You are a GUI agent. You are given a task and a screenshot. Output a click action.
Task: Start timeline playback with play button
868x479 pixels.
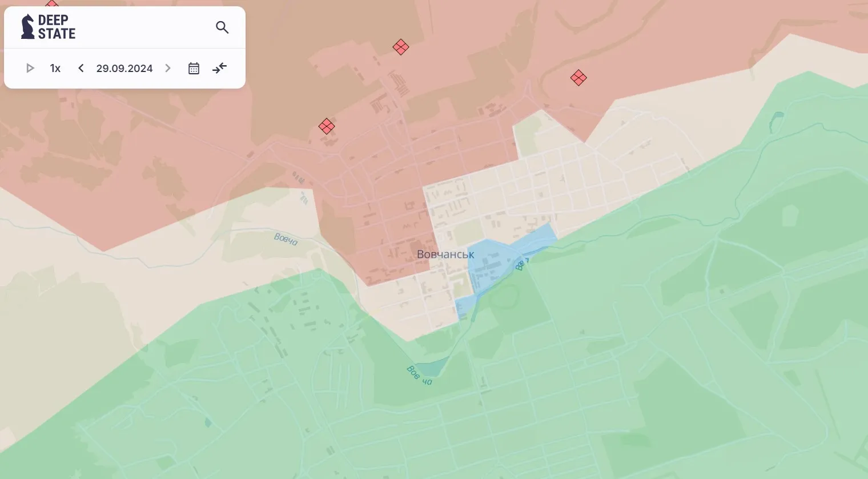pos(30,69)
